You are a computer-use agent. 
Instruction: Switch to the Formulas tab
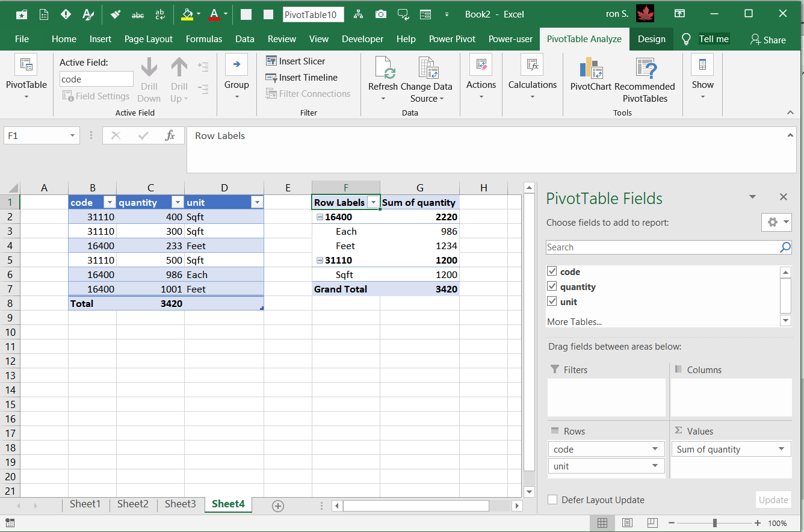(x=204, y=39)
